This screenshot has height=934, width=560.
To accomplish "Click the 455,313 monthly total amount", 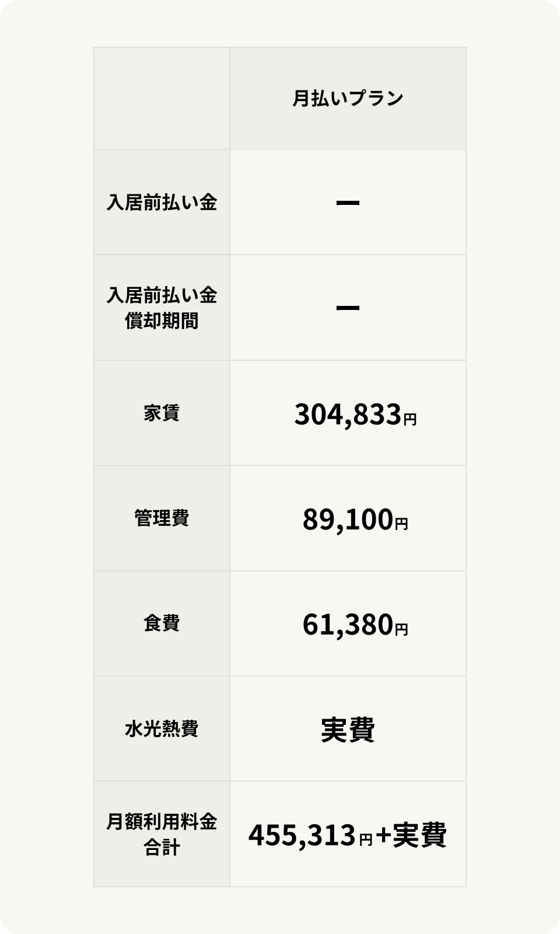I will pyautogui.click(x=302, y=835).
